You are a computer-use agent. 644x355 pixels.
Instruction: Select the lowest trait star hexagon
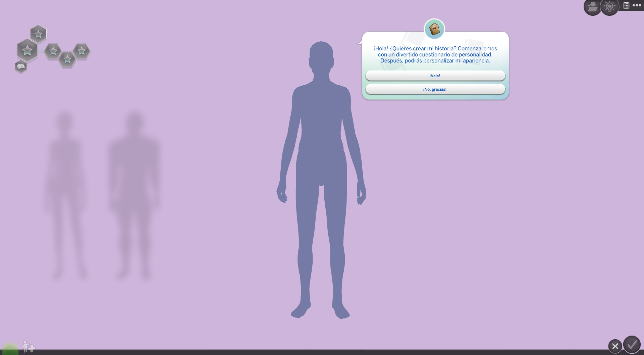click(x=67, y=59)
